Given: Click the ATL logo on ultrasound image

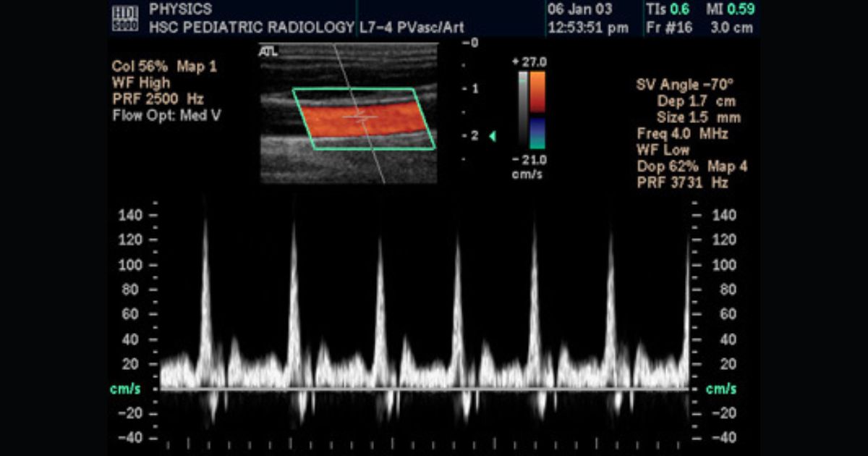Looking at the screenshot, I should (268, 51).
